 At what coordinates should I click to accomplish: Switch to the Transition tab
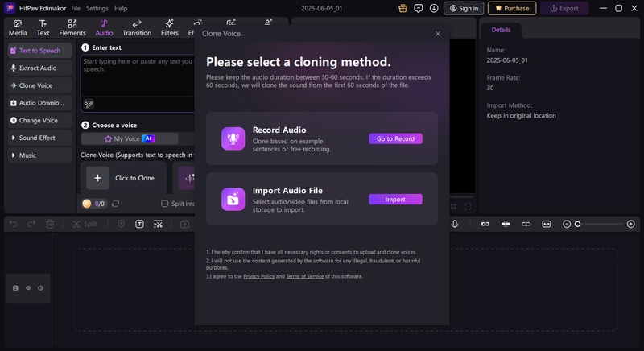(136, 28)
